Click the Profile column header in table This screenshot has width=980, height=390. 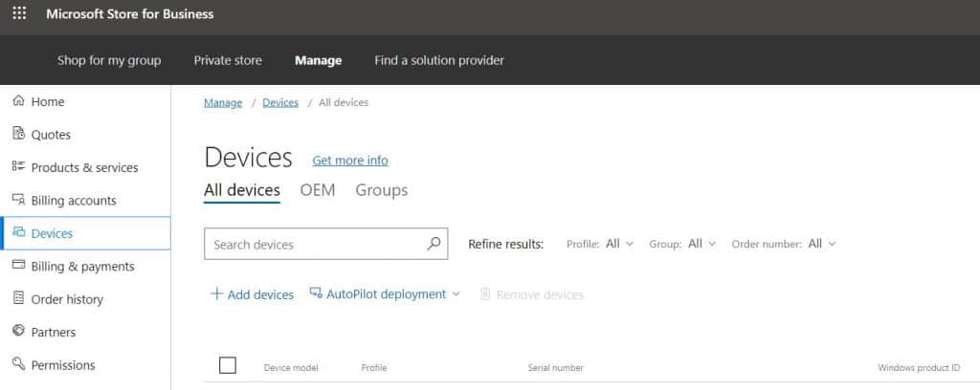(x=374, y=368)
